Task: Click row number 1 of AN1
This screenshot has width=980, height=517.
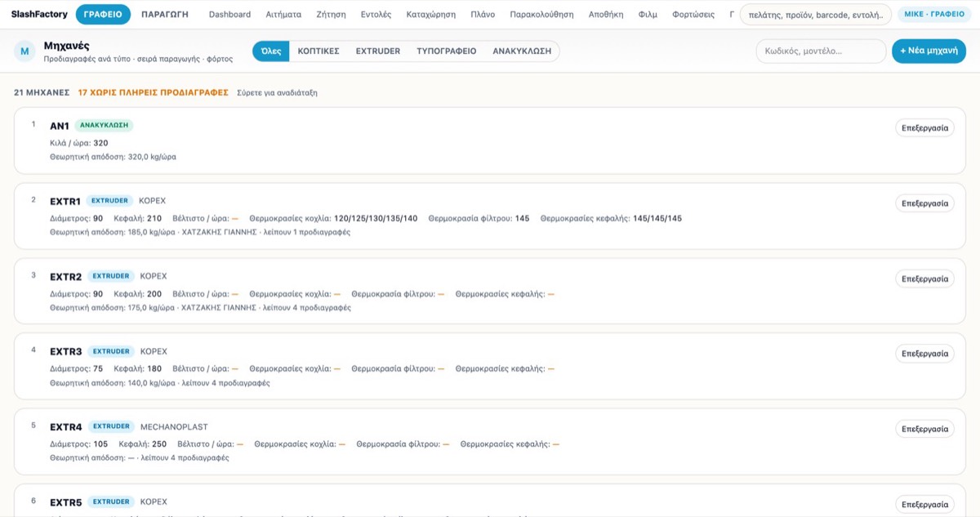Action: click(x=33, y=124)
